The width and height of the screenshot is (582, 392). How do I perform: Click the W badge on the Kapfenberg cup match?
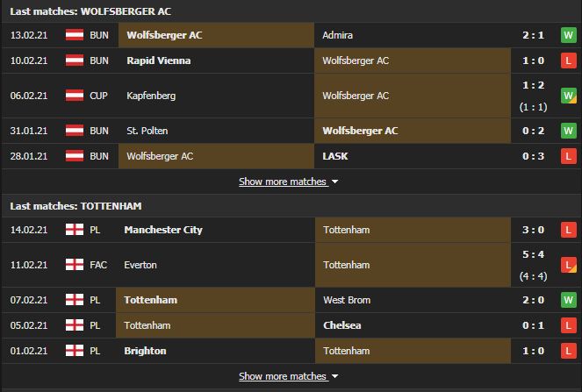pos(568,96)
